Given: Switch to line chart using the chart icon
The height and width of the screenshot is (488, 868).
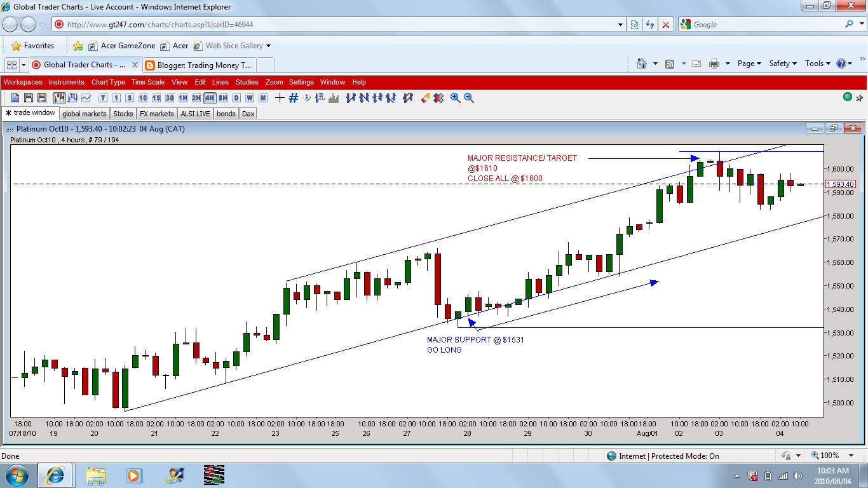Looking at the screenshot, I should click(85, 98).
